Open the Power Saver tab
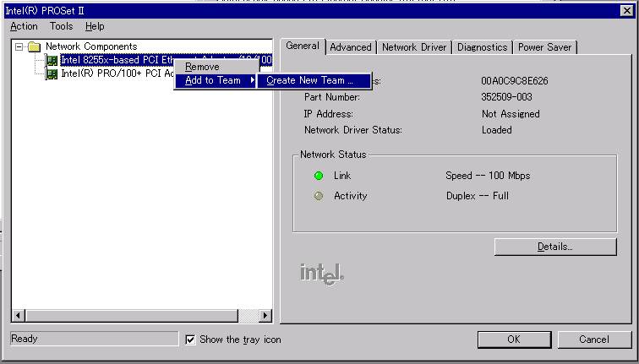Image resolution: width=639 pixels, height=364 pixels. coord(544,47)
